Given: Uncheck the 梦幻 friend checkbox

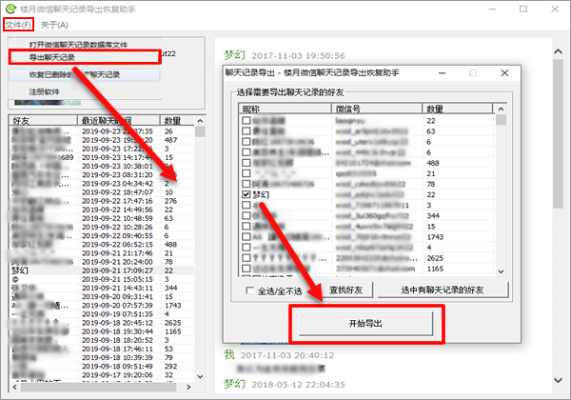Looking at the screenshot, I should 246,195.
